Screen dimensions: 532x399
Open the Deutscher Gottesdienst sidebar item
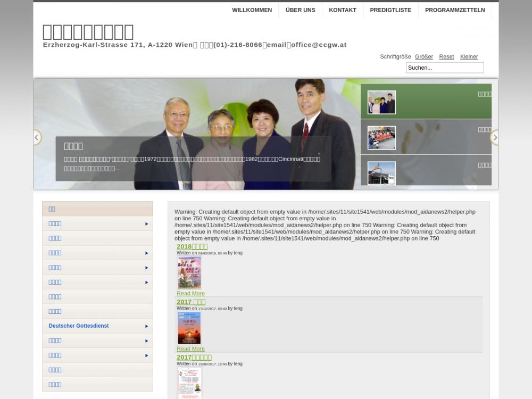tap(79, 326)
